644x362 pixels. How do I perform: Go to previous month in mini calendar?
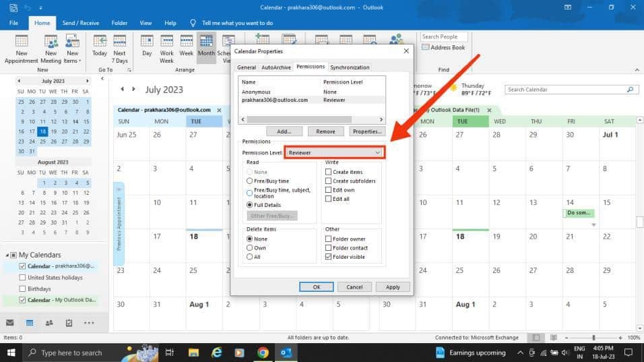coord(19,81)
